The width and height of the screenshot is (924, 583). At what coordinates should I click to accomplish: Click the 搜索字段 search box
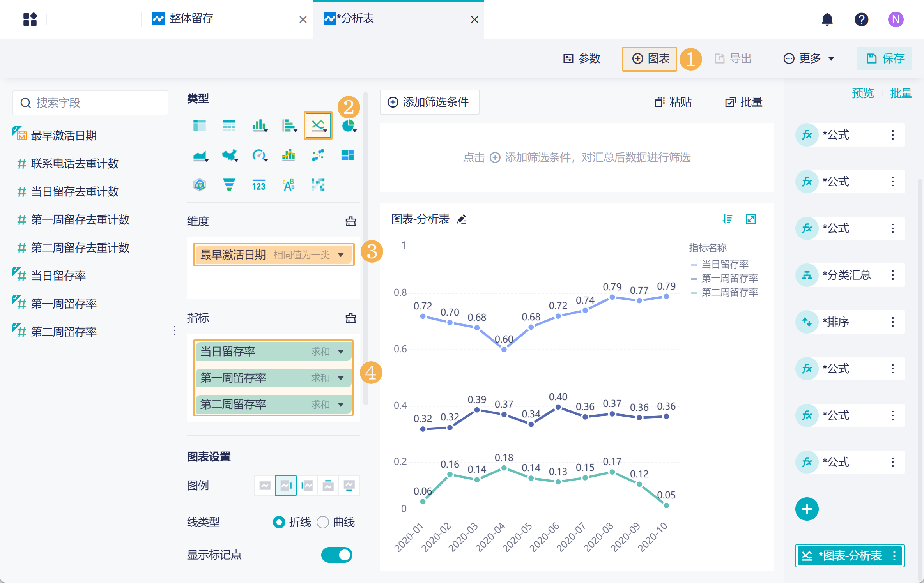pyautogui.click(x=90, y=103)
